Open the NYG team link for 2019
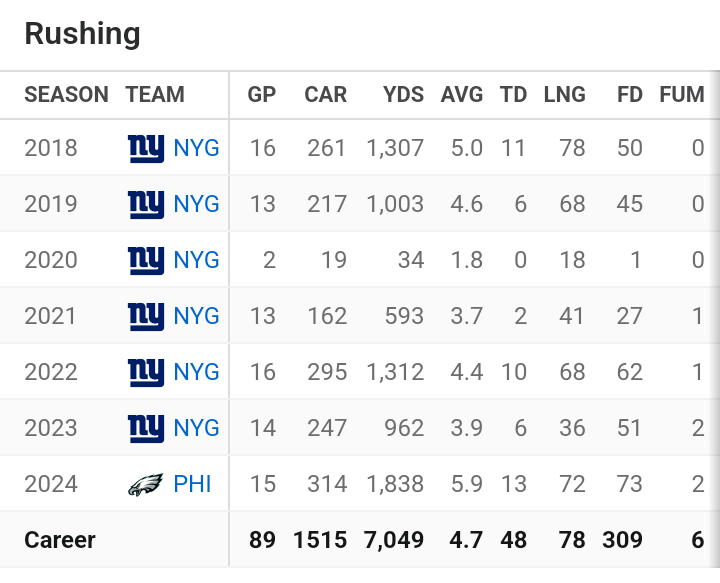 (x=196, y=204)
